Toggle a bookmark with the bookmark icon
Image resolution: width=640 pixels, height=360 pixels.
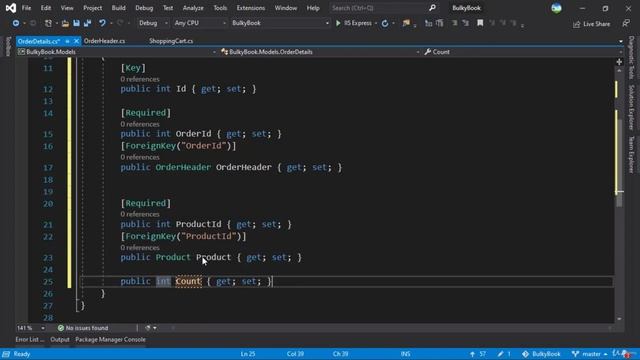click(480, 23)
